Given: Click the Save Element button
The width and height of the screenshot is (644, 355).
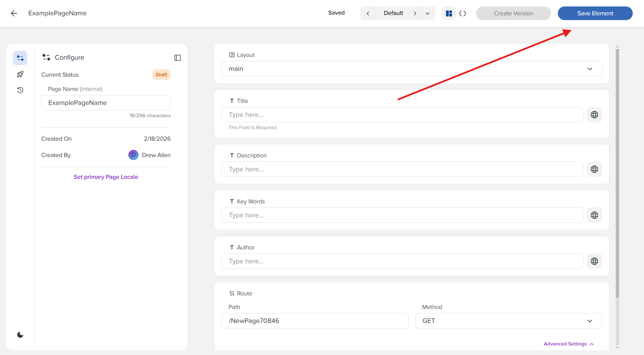Looking at the screenshot, I should [595, 13].
